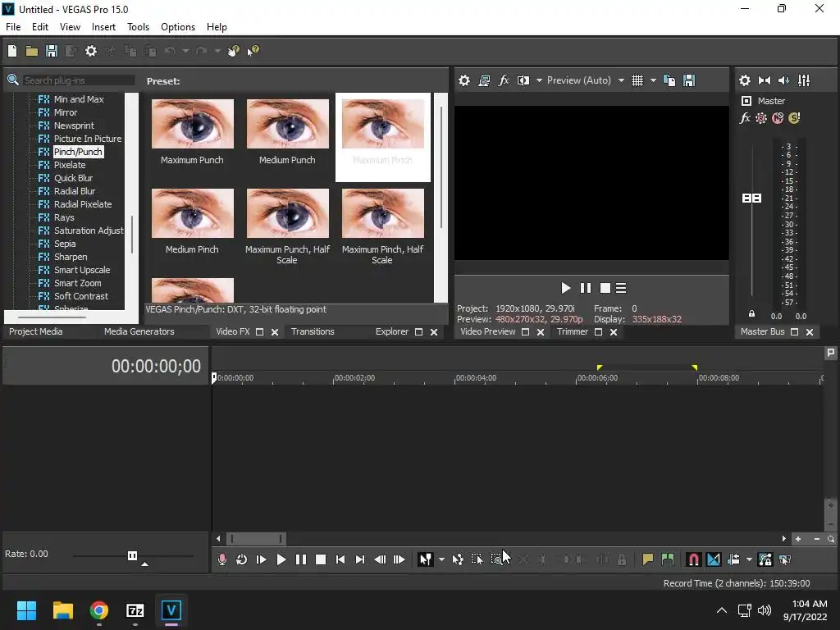Click the Master automation settings icon
The height and width of the screenshot is (630, 840).
761,118
